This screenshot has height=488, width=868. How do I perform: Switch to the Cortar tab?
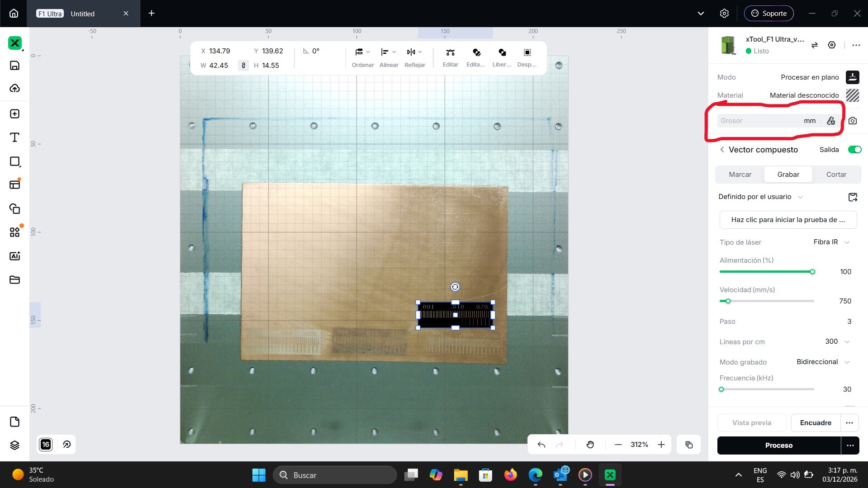[836, 175]
